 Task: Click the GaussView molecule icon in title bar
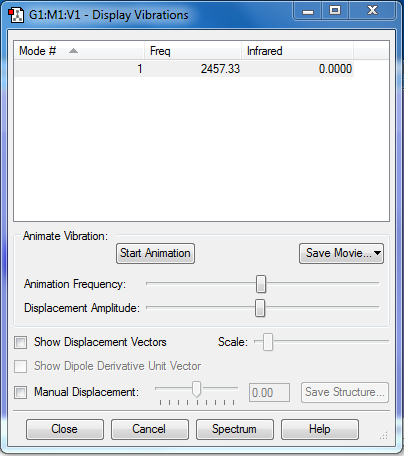pos(16,15)
